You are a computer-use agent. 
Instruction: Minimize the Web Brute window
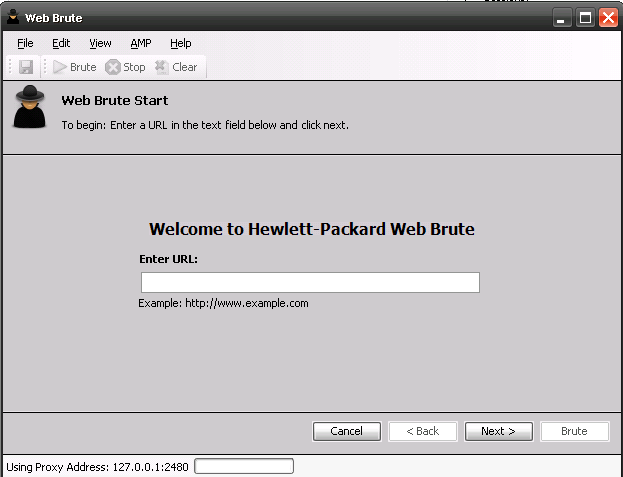click(x=561, y=17)
